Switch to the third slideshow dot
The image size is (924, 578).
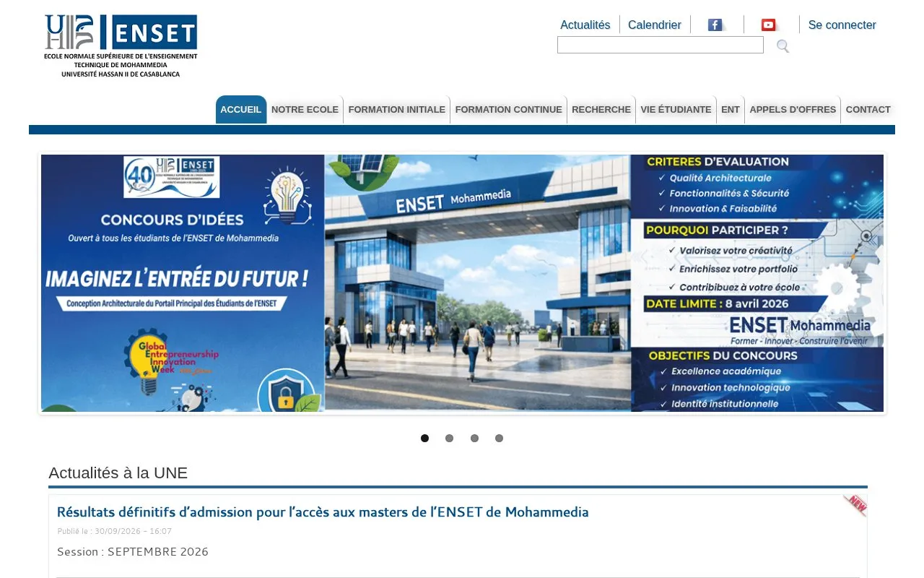[474, 438]
